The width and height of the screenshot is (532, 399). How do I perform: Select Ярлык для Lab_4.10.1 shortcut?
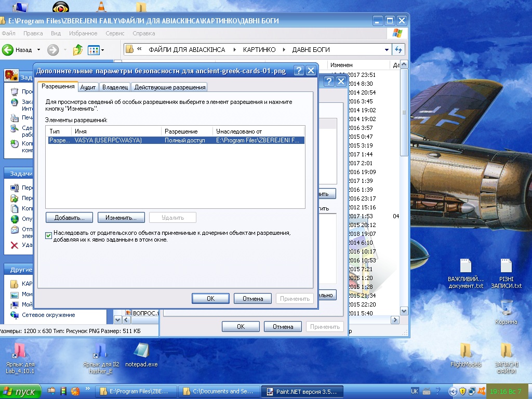click(x=20, y=358)
